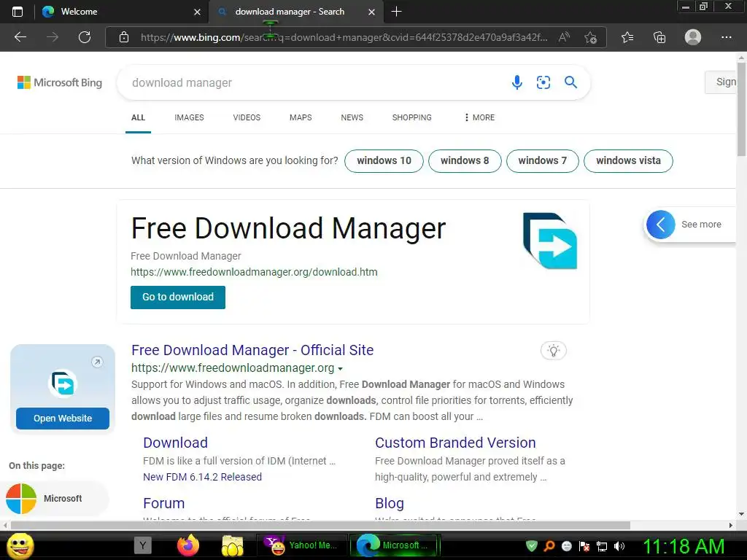Close the Welcome tab
Viewport: 747px width, 560px height.
tap(197, 12)
